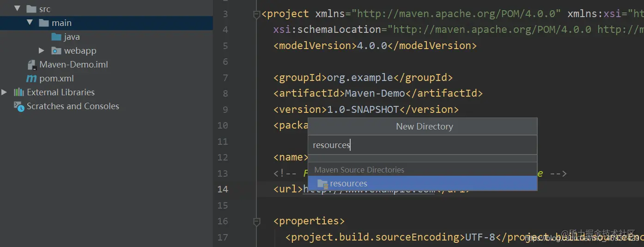The image size is (644, 247).
Task: Collapse the main folder arrow
Action: coord(30,23)
